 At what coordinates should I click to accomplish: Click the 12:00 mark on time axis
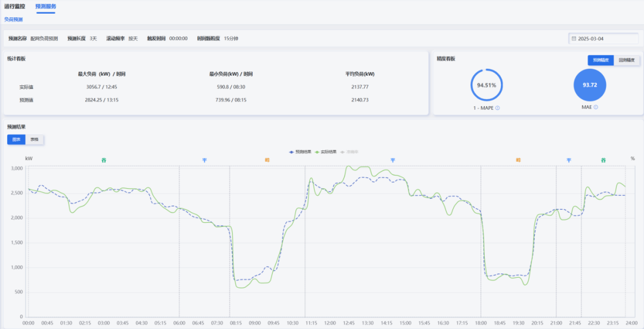[x=330, y=322]
